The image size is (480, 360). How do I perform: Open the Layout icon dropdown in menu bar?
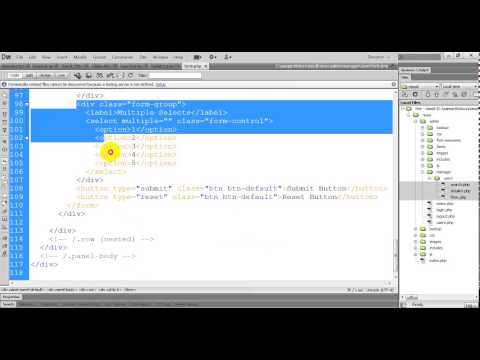coord(197,57)
